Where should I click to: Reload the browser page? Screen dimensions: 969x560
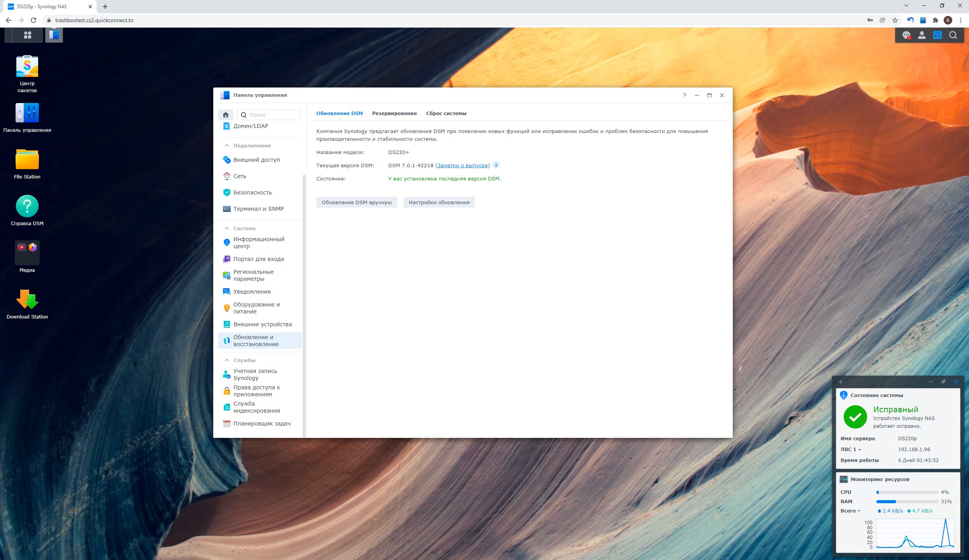tap(33, 20)
